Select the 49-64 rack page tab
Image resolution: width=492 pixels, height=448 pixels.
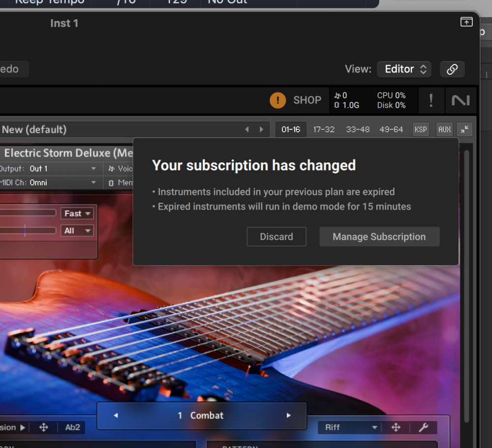tap(391, 129)
